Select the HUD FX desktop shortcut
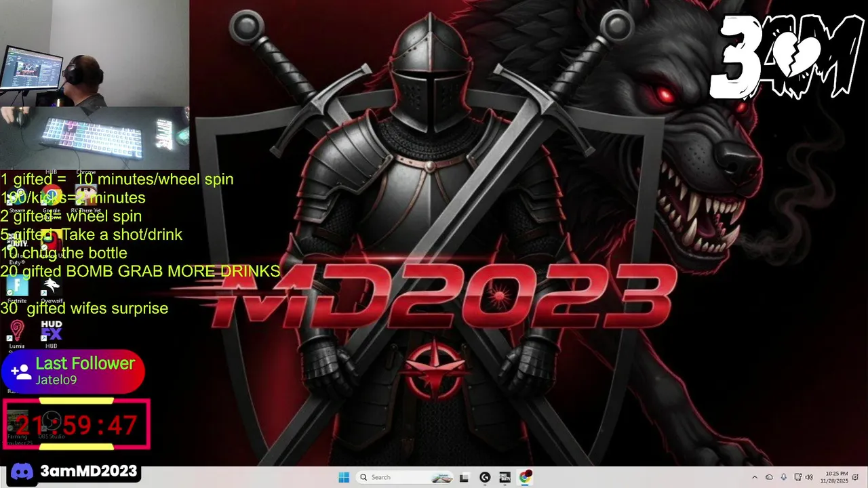The height and width of the screenshot is (488, 868). point(52,335)
